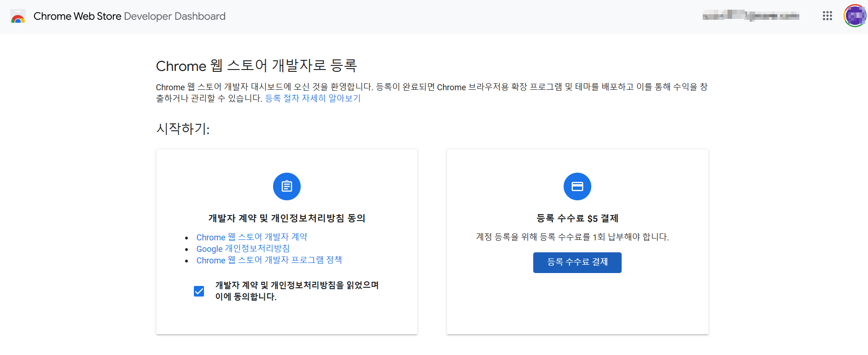Click 개발자 계약 및 개인정보처리방침 동의 heading
This screenshot has width=868, height=355.
(x=287, y=218)
